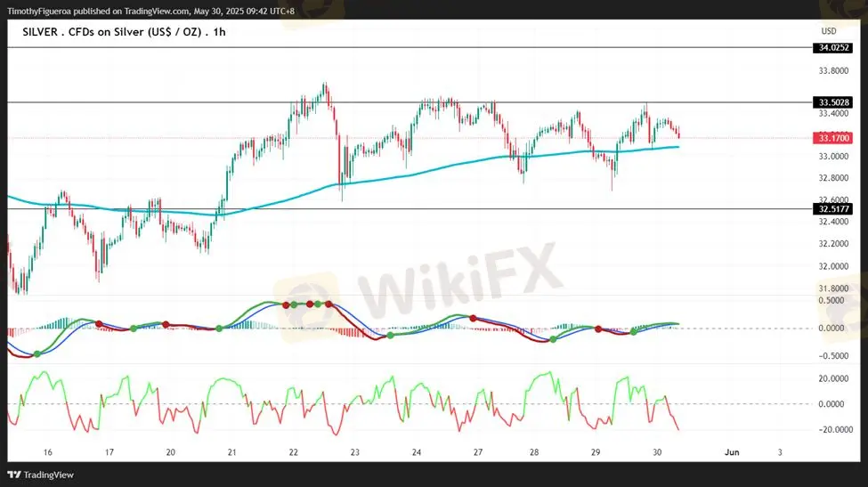868x487 pixels.
Task: Open the USD currency selector
Action: point(828,30)
